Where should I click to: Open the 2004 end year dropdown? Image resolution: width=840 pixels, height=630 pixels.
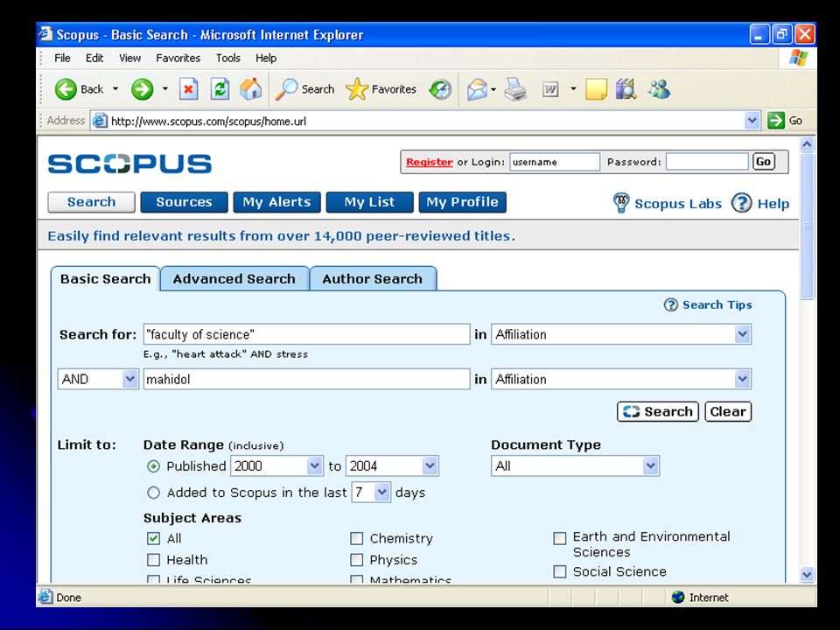tap(430, 466)
